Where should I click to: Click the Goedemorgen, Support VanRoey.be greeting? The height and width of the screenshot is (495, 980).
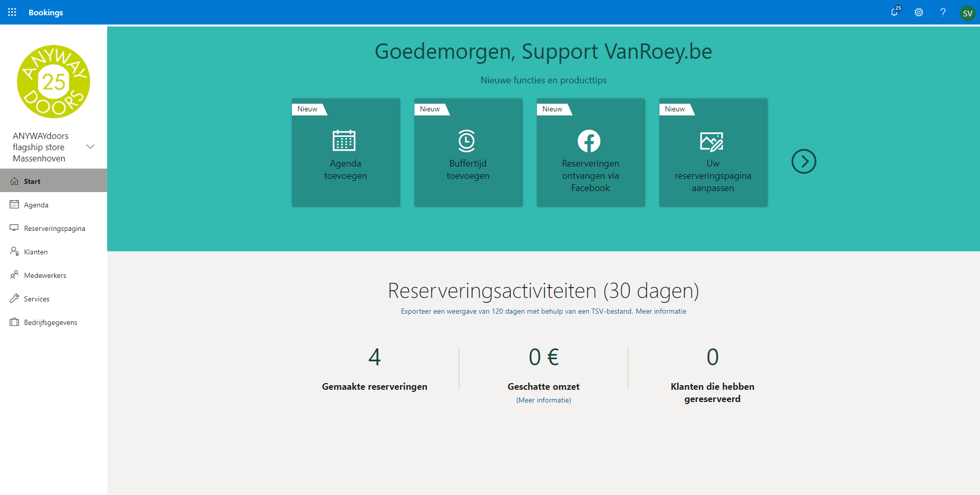(544, 52)
